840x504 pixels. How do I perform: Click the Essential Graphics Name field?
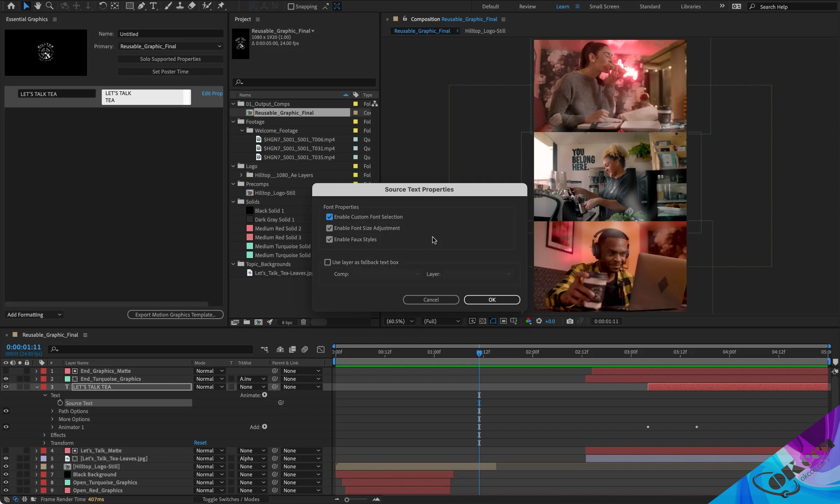(170, 34)
